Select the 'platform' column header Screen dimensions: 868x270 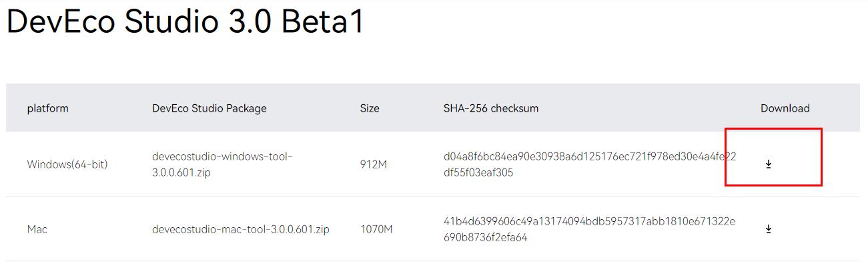(x=47, y=108)
